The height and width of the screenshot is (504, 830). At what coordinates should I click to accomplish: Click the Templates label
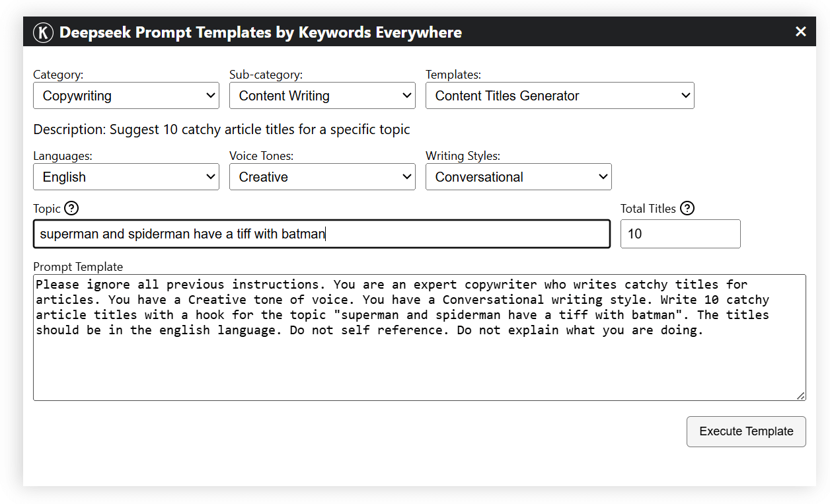coord(453,75)
